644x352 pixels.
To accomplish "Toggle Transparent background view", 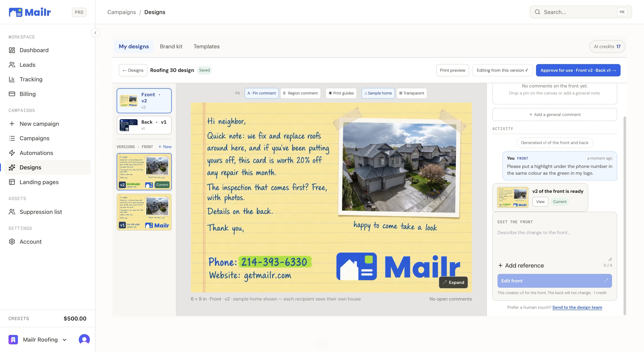I will click(411, 93).
